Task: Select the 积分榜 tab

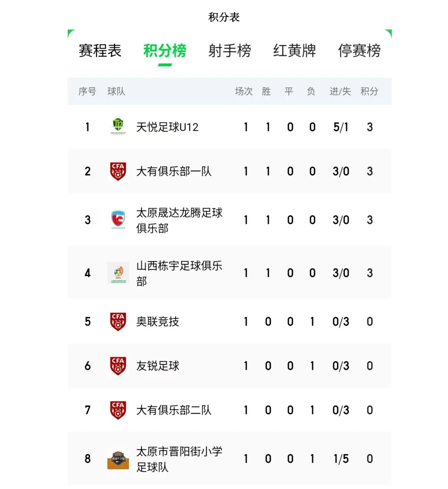Action: 165,51
